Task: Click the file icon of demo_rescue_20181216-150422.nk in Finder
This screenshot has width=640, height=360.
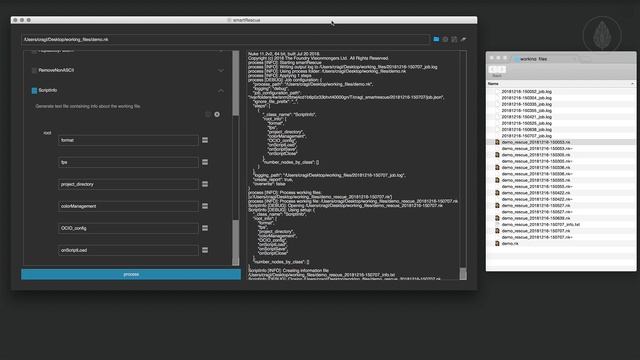Action: click(497, 193)
